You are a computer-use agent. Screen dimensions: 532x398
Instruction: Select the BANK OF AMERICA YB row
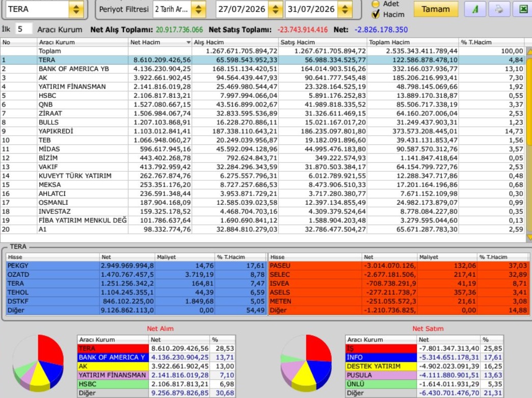pyautogui.click(x=262, y=69)
